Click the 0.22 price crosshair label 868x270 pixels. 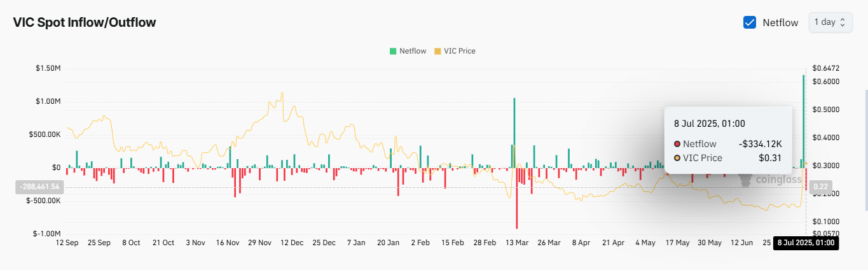(x=820, y=187)
